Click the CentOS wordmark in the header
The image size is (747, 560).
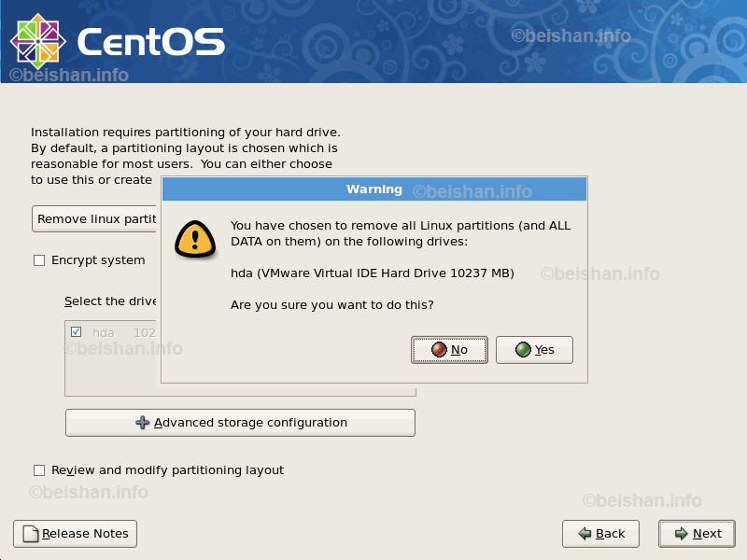click(x=151, y=42)
